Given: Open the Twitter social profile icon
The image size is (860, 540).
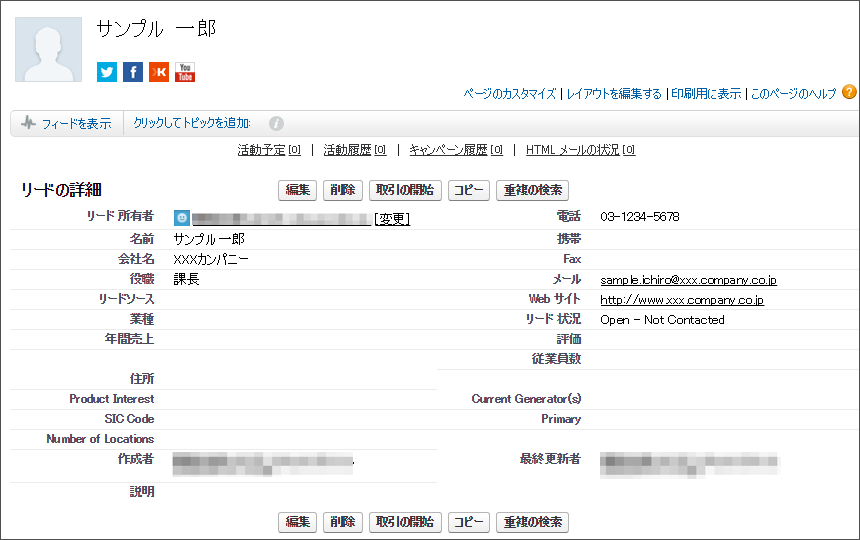Looking at the screenshot, I should pyautogui.click(x=107, y=72).
